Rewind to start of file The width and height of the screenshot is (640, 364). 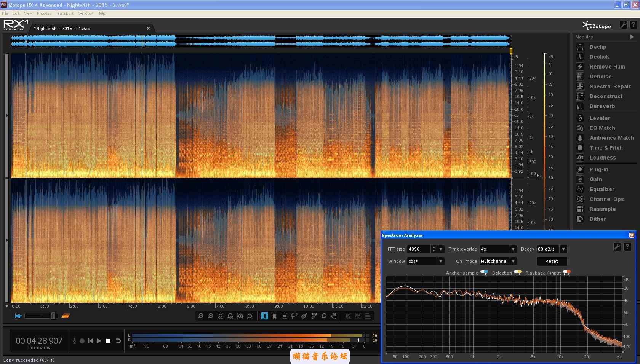point(91,341)
